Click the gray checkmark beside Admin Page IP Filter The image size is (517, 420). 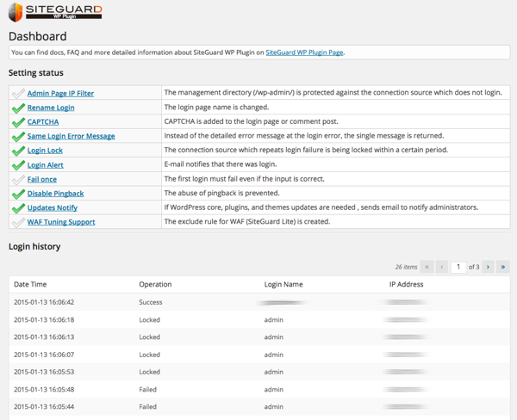click(x=18, y=93)
